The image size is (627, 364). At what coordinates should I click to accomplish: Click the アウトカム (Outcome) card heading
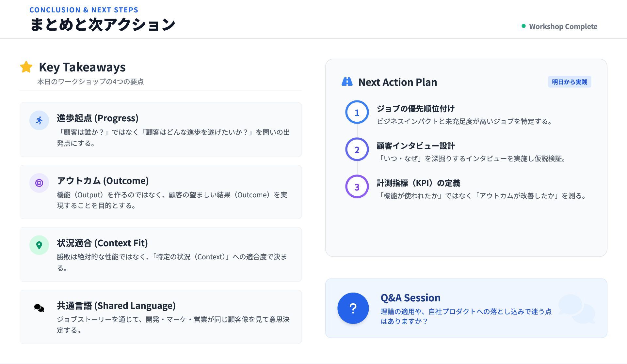point(103,180)
